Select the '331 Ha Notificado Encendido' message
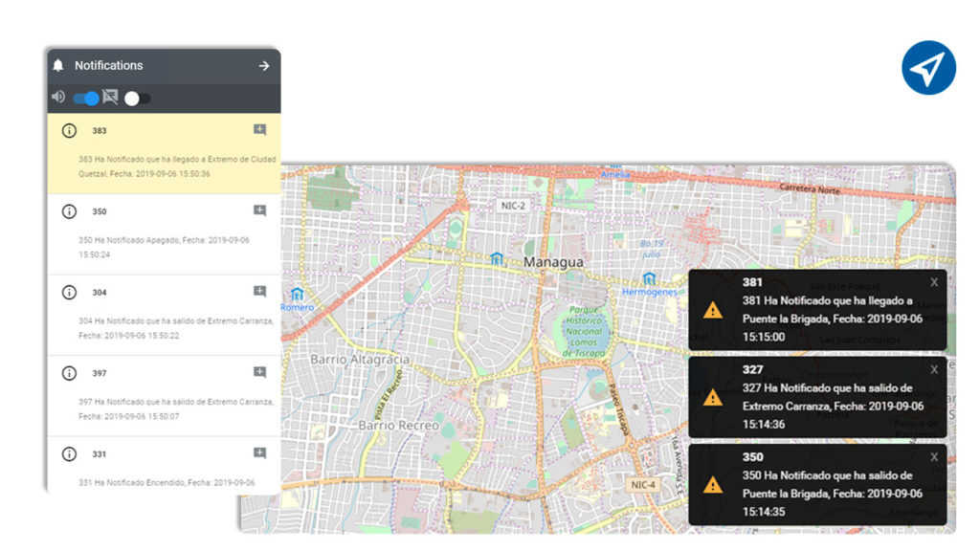This screenshot has height=551, width=980. pyautogui.click(x=167, y=482)
